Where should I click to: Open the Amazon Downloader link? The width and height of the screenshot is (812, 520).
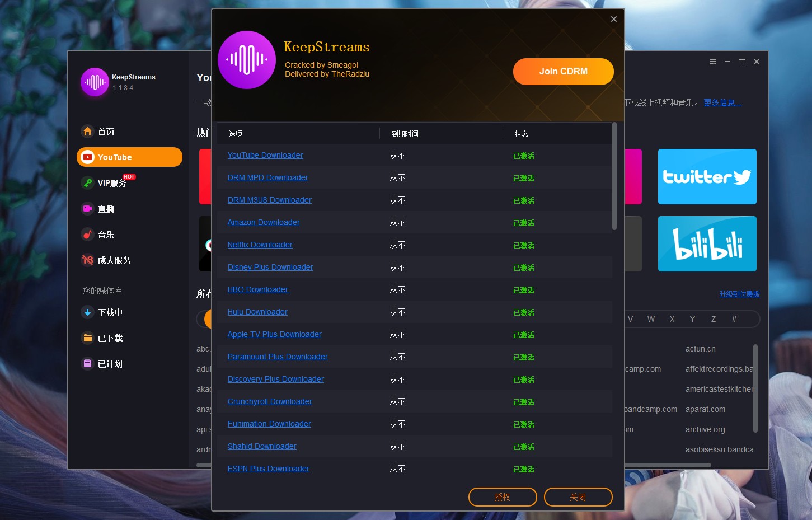[264, 222]
